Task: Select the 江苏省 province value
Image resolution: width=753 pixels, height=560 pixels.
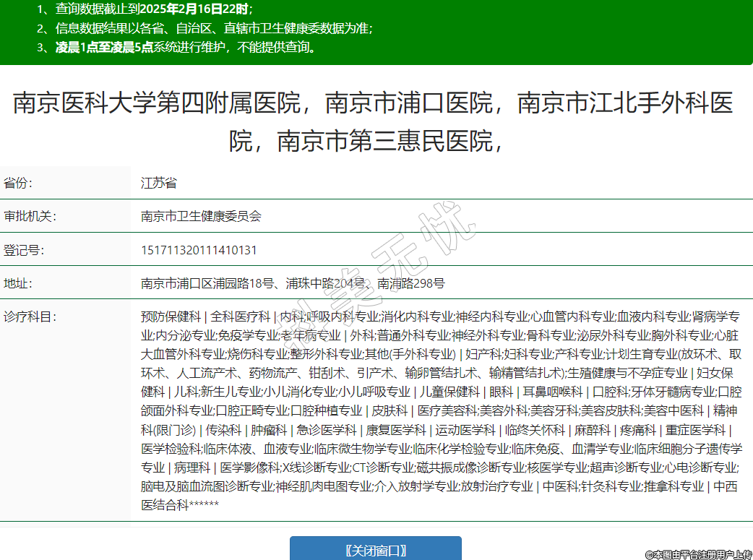Action: [x=159, y=183]
